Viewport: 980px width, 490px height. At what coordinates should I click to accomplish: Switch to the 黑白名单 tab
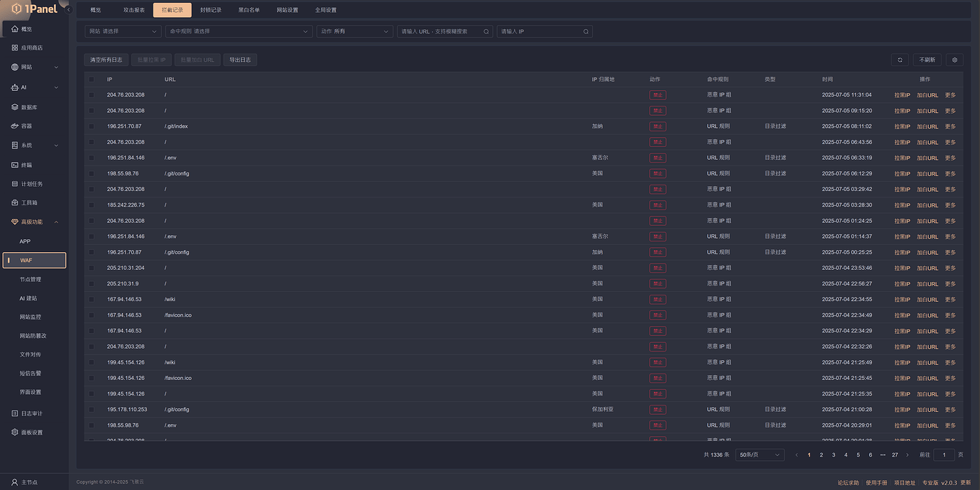point(249,11)
